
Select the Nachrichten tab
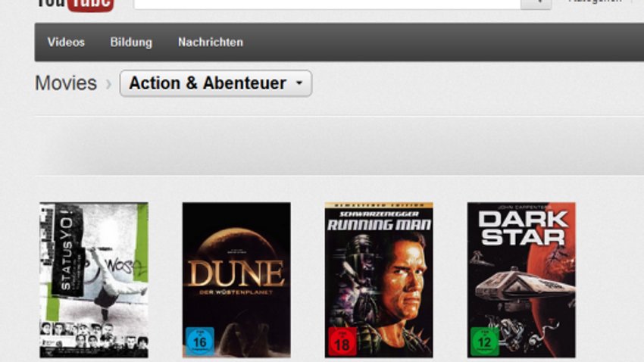coord(211,42)
